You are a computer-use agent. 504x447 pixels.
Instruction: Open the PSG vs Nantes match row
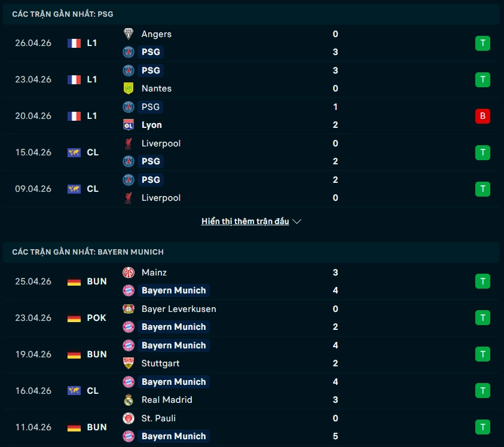(x=251, y=79)
